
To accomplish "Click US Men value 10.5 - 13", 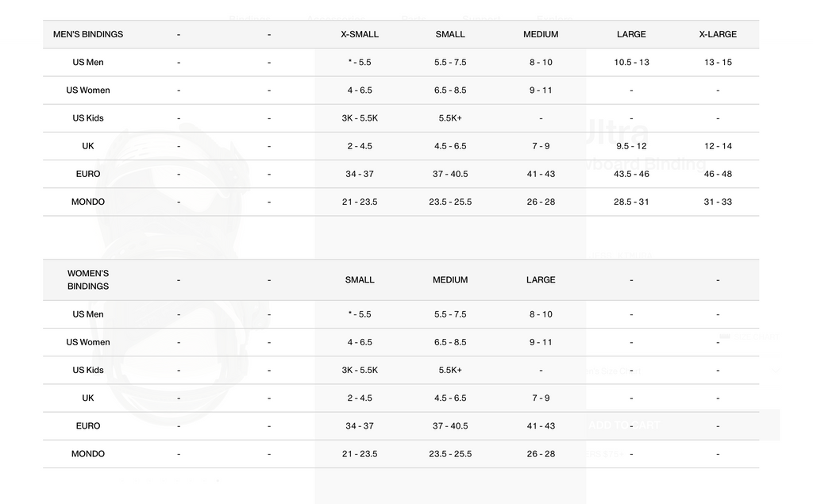I will (x=631, y=63).
